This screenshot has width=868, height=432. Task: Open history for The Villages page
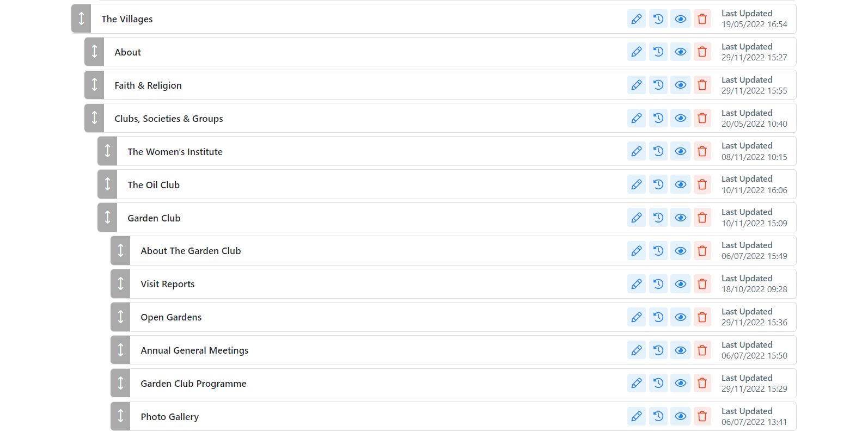(658, 19)
